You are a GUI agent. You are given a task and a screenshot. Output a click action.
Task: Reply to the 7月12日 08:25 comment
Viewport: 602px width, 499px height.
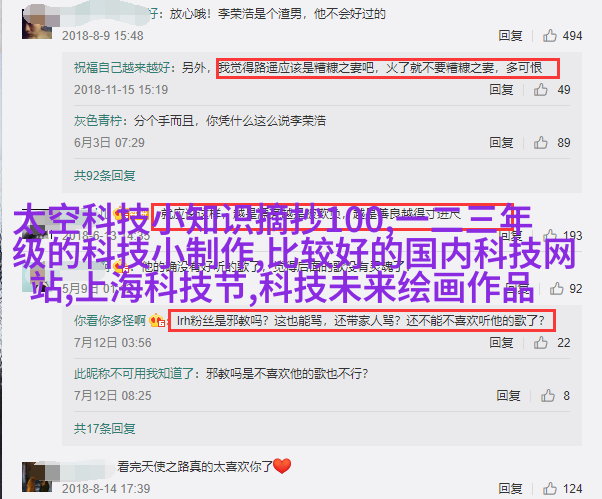(508, 395)
